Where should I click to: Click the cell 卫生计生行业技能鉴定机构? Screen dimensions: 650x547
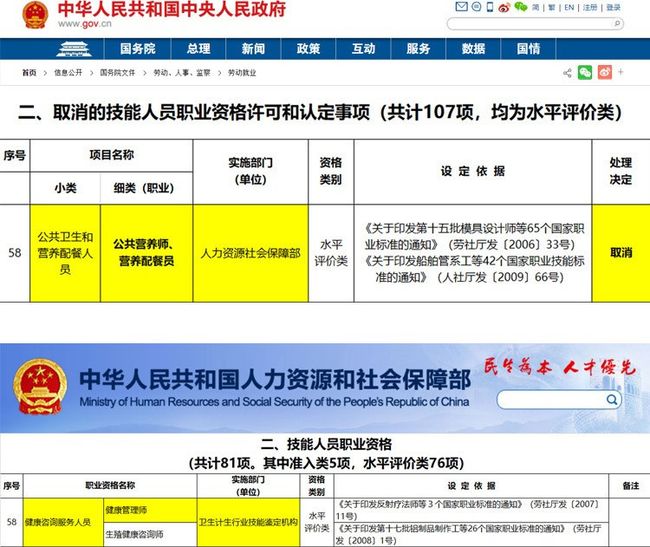(x=248, y=522)
